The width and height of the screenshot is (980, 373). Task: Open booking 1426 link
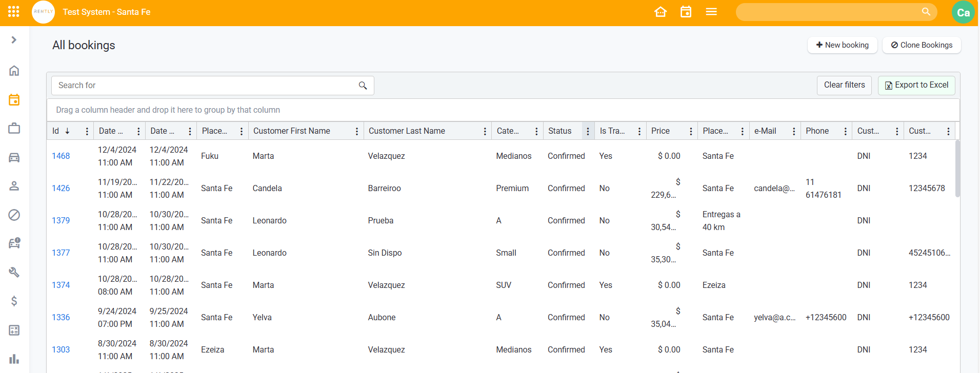61,188
